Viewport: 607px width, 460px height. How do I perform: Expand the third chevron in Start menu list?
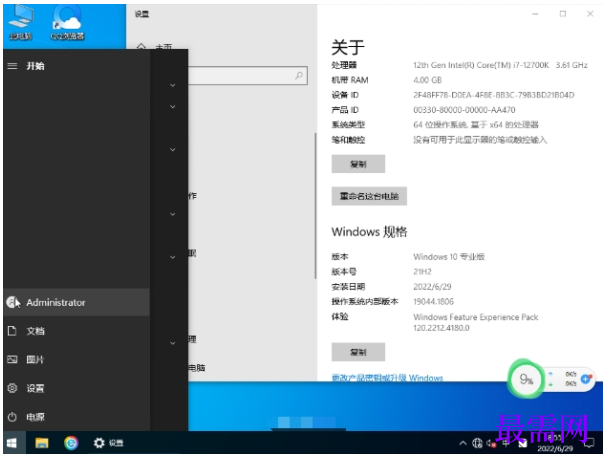click(x=173, y=149)
